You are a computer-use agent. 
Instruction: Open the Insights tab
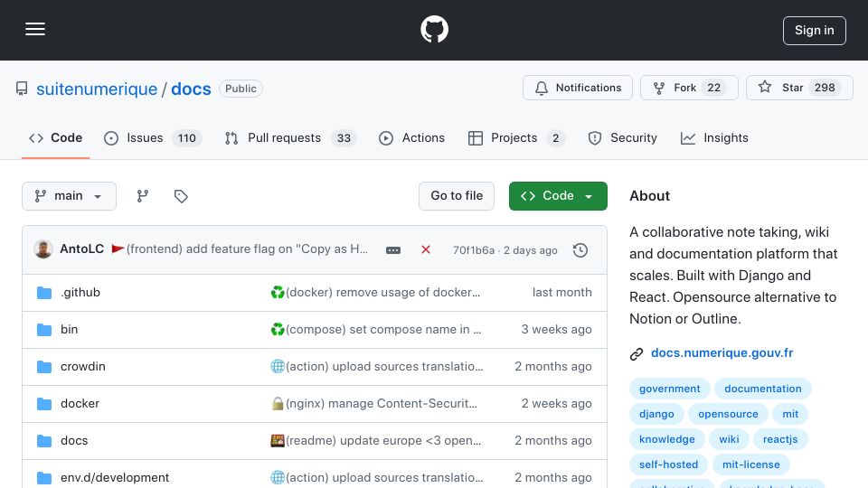pyautogui.click(x=714, y=137)
